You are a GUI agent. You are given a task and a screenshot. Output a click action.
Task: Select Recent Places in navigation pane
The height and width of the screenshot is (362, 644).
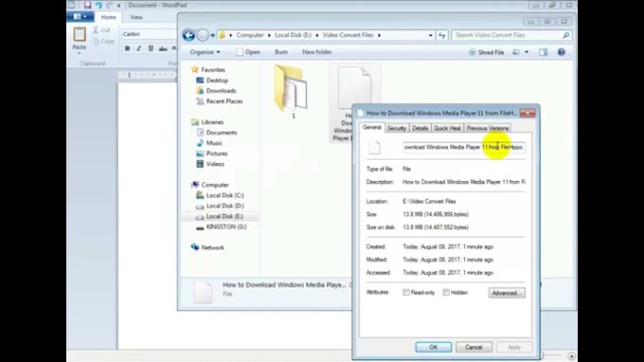click(220, 101)
